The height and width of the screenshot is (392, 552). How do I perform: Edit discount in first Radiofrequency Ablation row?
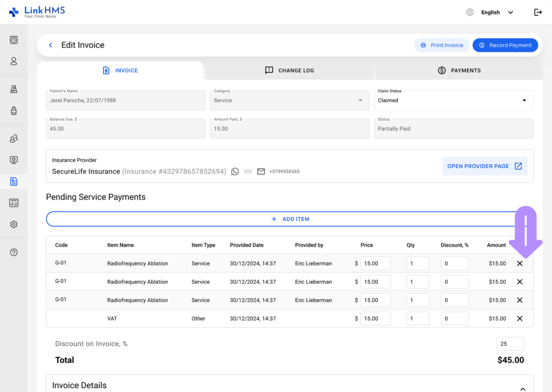point(454,263)
